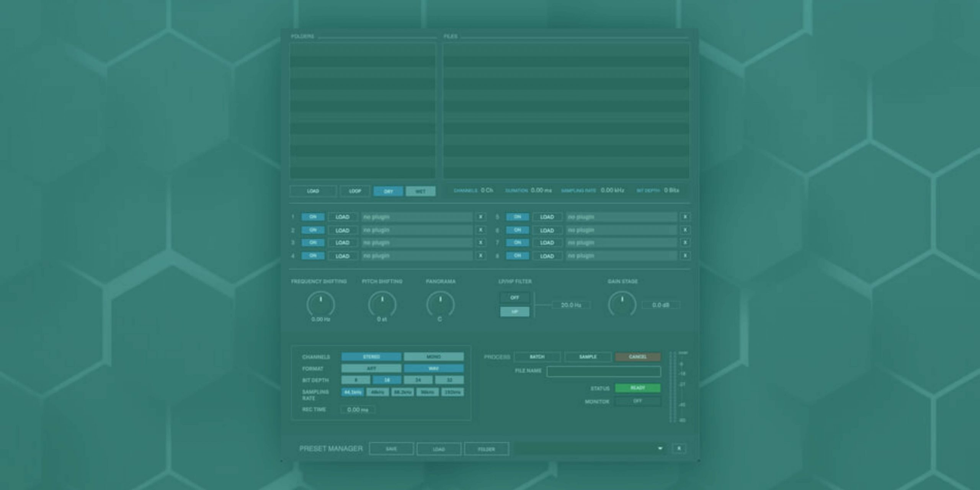
Task: Click the REC TIME 0.00 ms field
Action: 358,410
